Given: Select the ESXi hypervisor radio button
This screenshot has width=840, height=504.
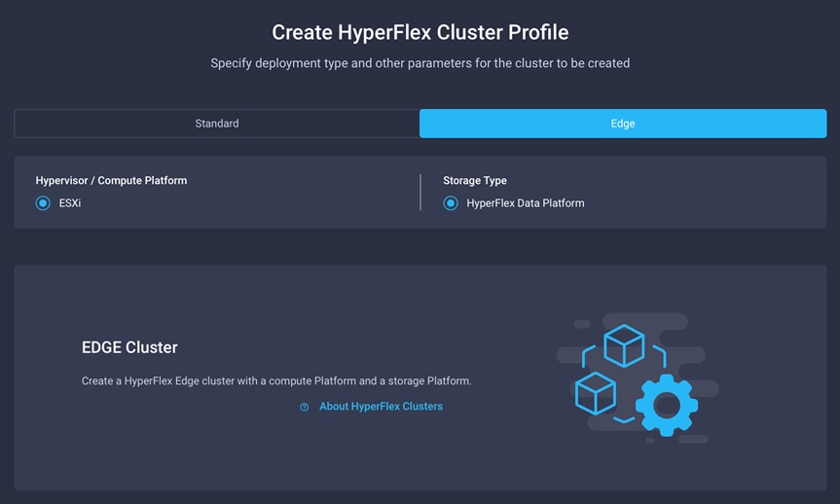Looking at the screenshot, I should coord(43,203).
